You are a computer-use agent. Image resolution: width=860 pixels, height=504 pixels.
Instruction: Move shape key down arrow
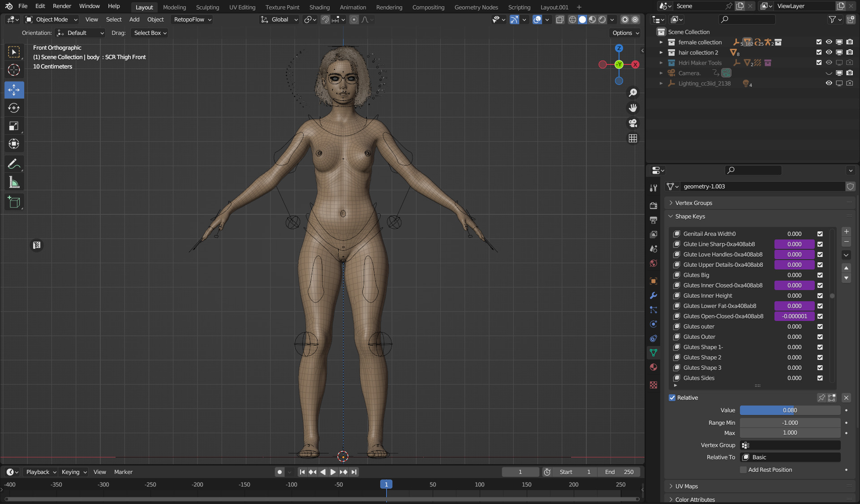pyautogui.click(x=846, y=278)
